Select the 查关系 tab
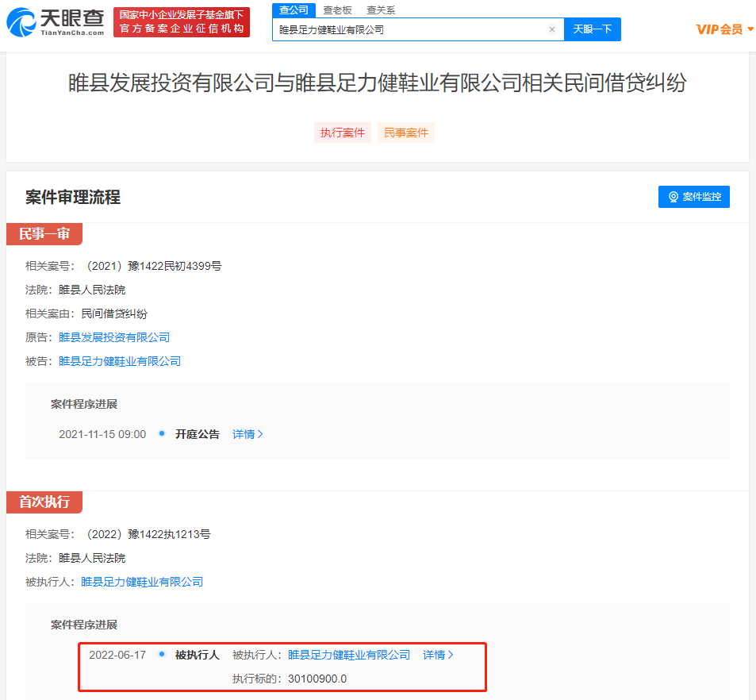 (x=381, y=10)
